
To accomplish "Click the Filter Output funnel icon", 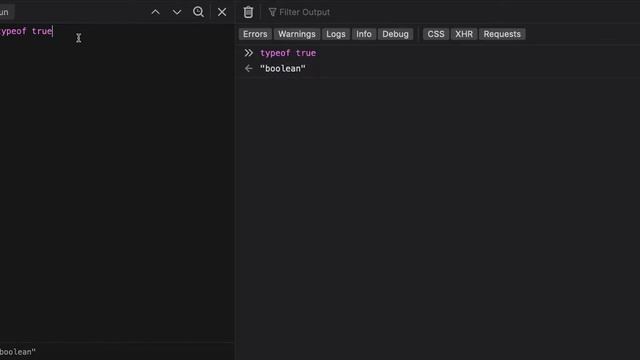I will [272, 12].
